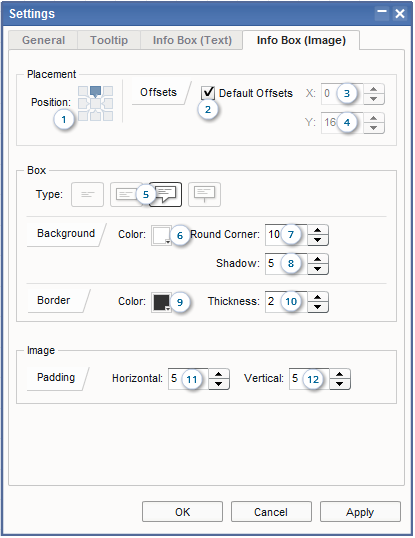Decrease the X offset value
415x538 pixels.
[374, 99]
